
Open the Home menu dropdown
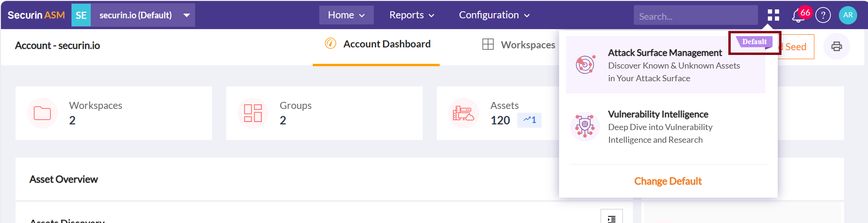[x=346, y=15]
